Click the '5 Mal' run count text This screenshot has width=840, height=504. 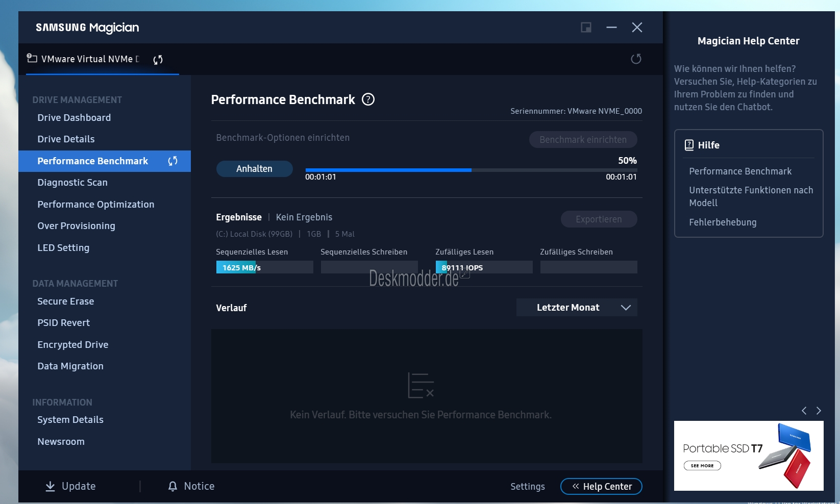pos(345,234)
